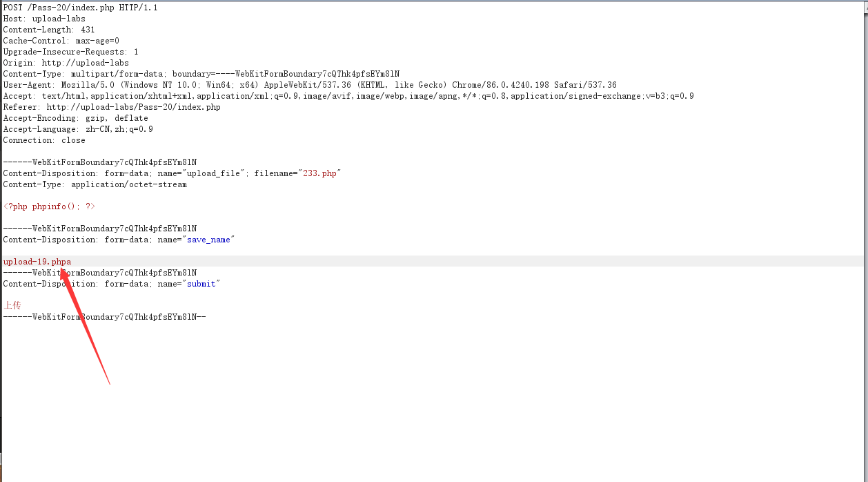The height and width of the screenshot is (482, 868).
Task: Click the "Origin: http://upload-labs" line
Action: (x=66, y=63)
